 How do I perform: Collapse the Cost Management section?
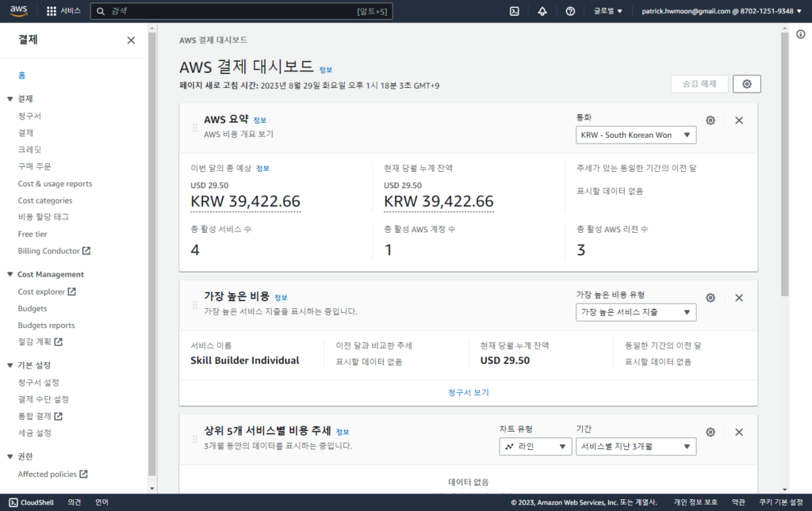10,275
